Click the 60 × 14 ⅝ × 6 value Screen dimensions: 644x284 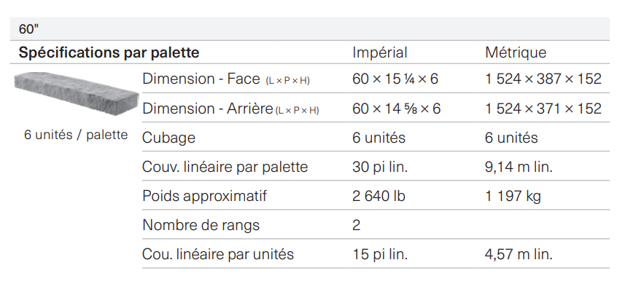click(396, 109)
